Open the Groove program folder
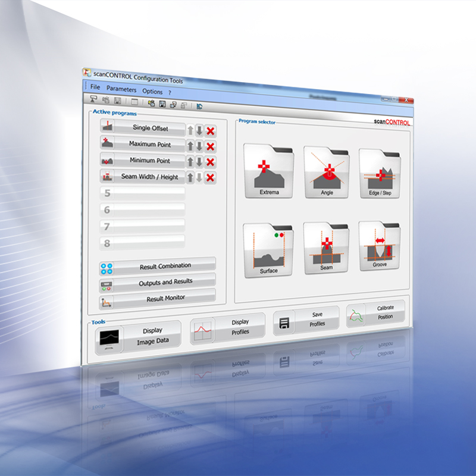The width and height of the screenshot is (476, 476). click(x=380, y=246)
